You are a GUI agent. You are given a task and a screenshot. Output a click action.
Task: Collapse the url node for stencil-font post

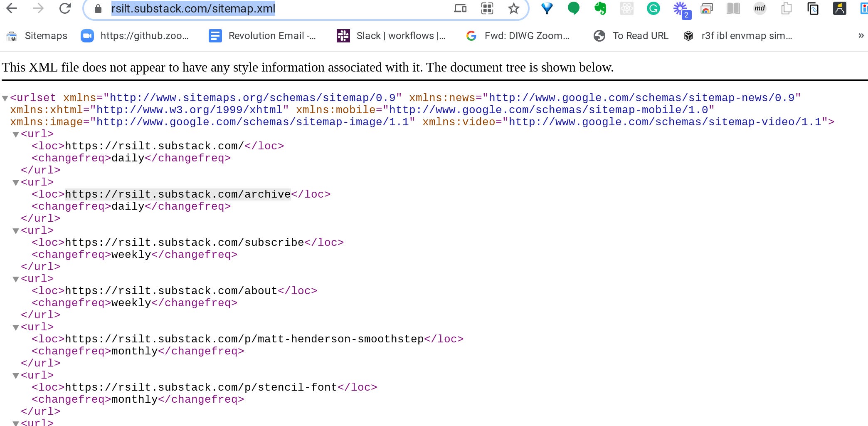tap(16, 375)
